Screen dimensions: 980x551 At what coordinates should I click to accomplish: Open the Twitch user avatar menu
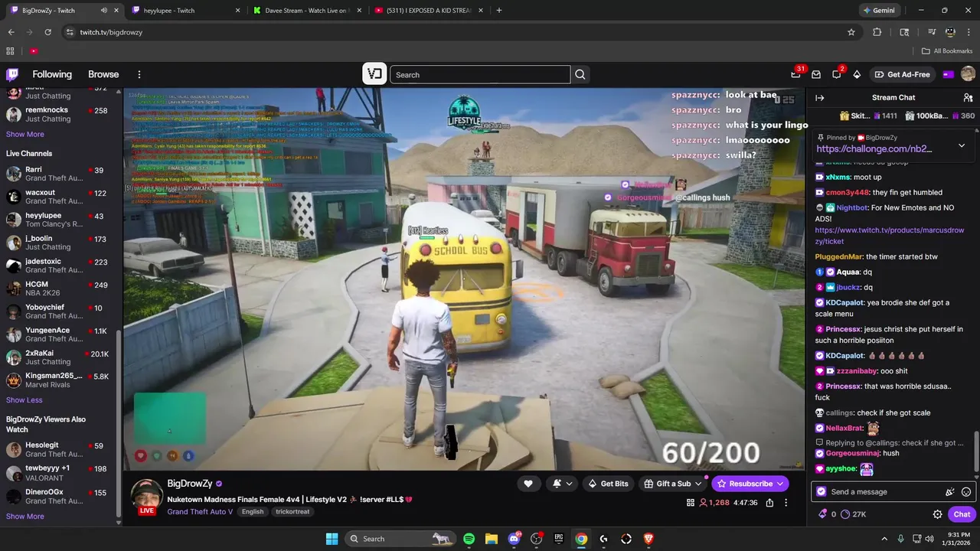coord(968,74)
